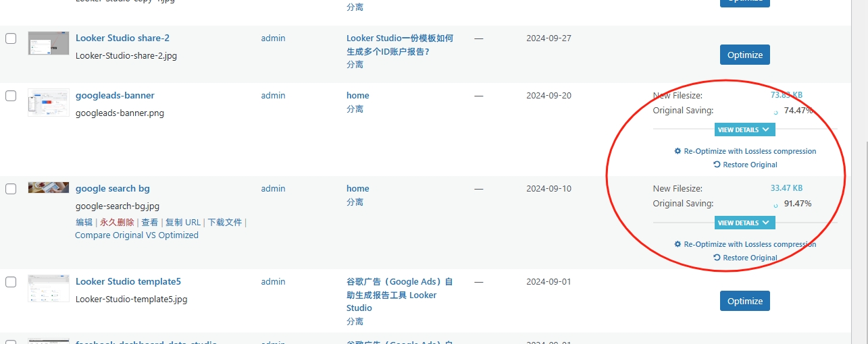Open attached post '谷歌广告(Google Ads)自助生成报告工具 Looker Studio'
This screenshot has width=868, height=344.
click(x=400, y=295)
